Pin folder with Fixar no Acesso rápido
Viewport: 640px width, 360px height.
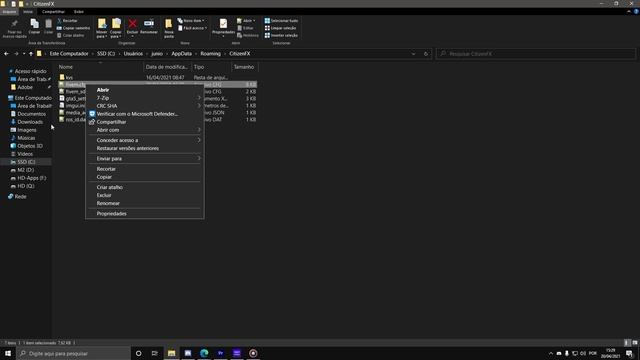pyautogui.click(x=14, y=29)
